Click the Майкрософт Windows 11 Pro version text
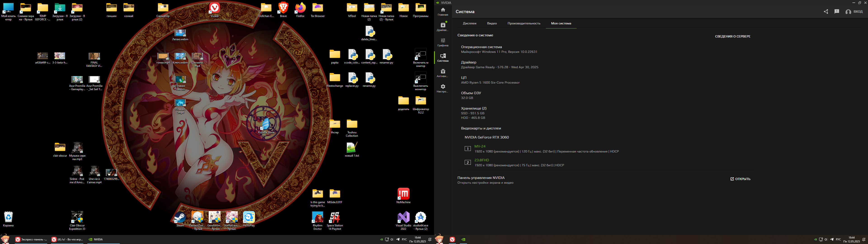 [499, 52]
